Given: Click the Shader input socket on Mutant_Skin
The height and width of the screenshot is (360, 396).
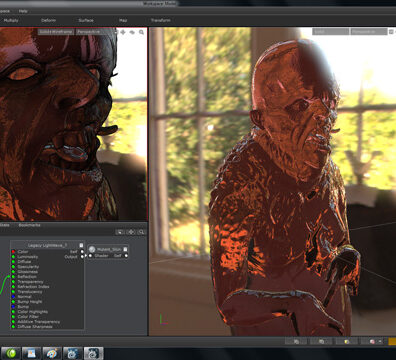Looking at the screenshot, I should pos(90,256).
